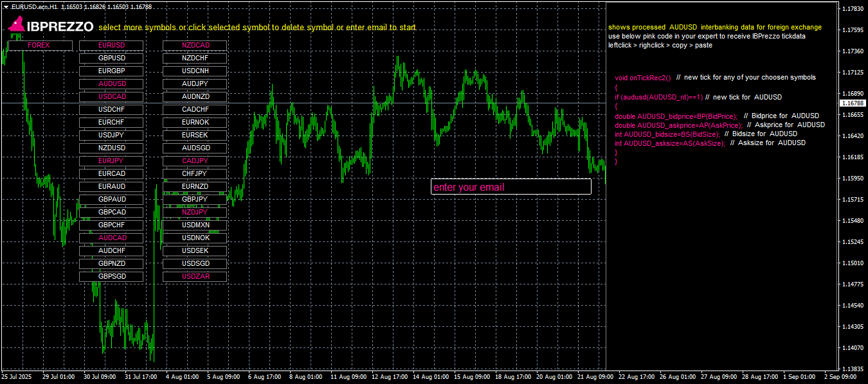
Task: Select the GBPJPY symbol button
Action: [x=195, y=200]
